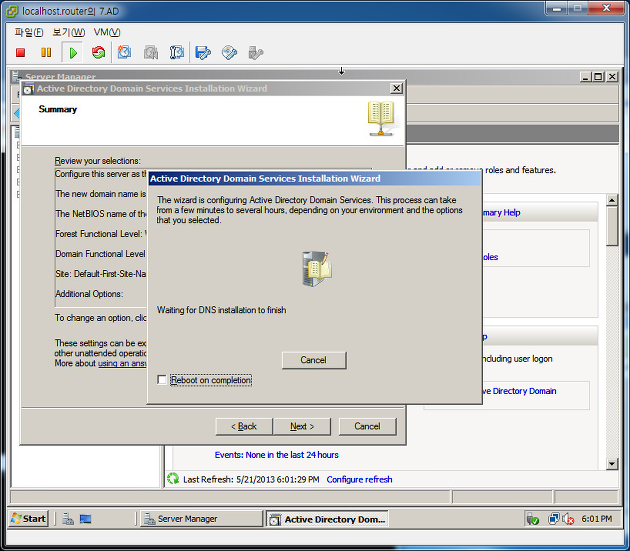The height and width of the screenshot is (551, 630).
Task: Open the 파일(F) menu
Action: point(29,32)
